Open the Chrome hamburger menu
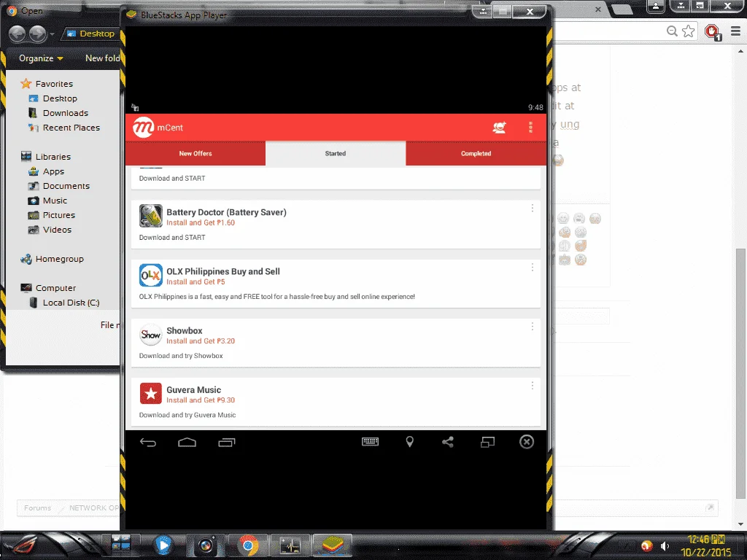The image size is (747, 560). (735, 31)
